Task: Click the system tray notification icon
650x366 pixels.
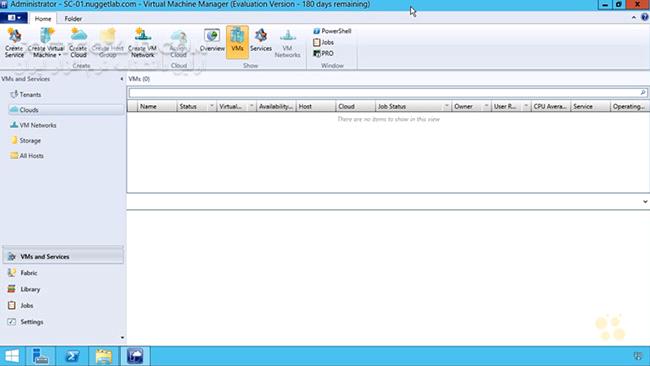Action: [638, 356]
